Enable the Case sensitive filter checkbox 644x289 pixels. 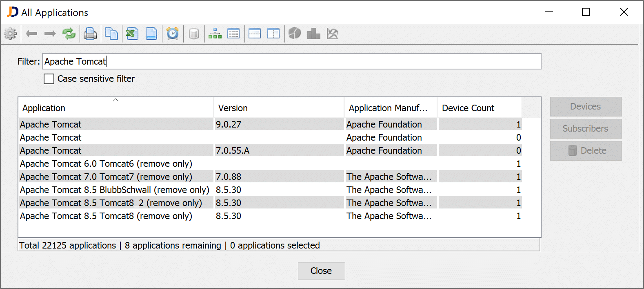[49, 79]
